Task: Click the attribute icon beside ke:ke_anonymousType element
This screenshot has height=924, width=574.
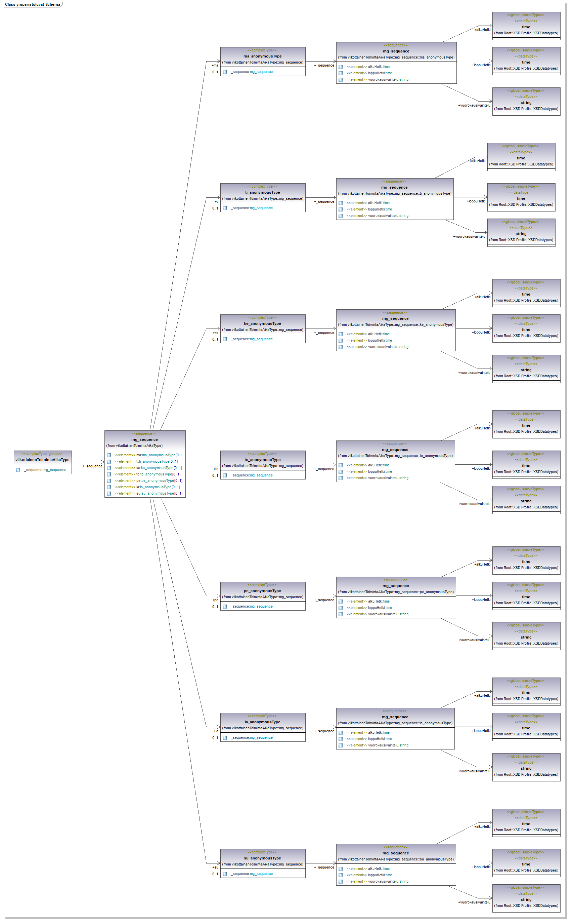Action: 108,468
